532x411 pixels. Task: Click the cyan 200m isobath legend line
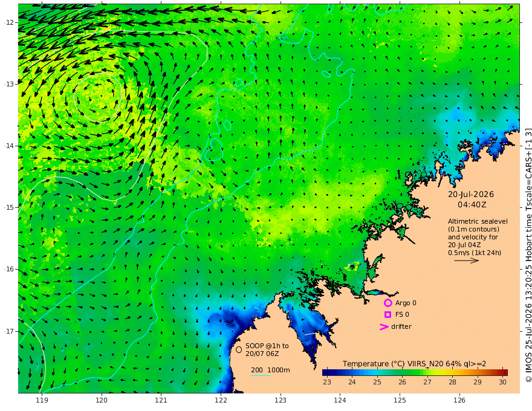(x=261, y=375)
